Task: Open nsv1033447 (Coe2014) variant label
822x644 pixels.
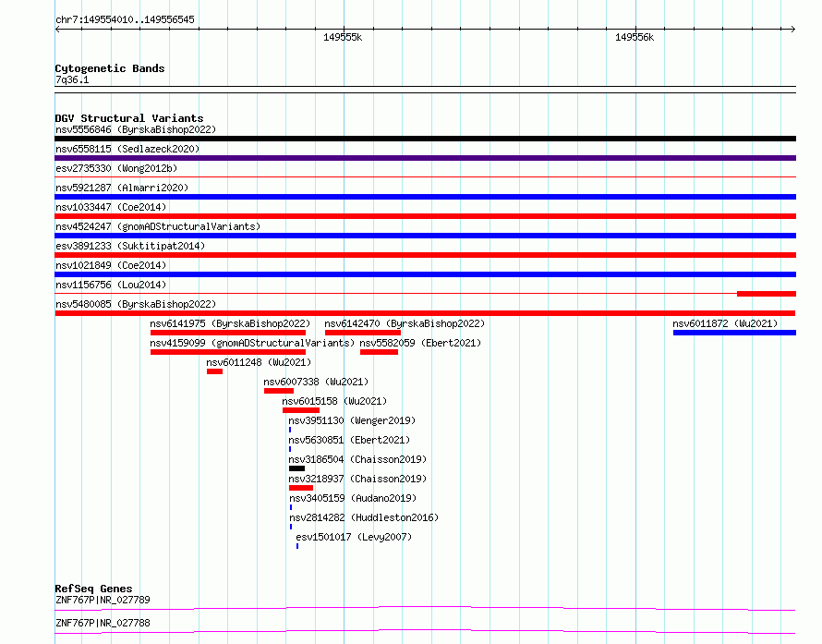Action: coord(111,207)
